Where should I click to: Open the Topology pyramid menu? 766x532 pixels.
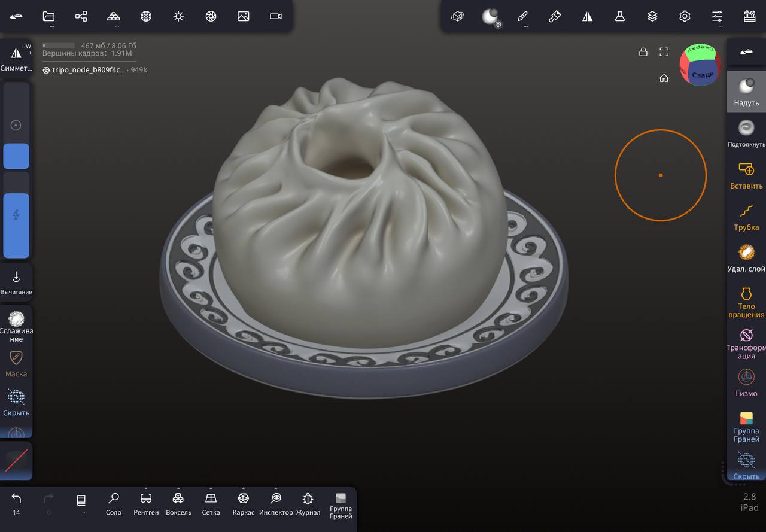pyautogui.click(x=114, y=16)
